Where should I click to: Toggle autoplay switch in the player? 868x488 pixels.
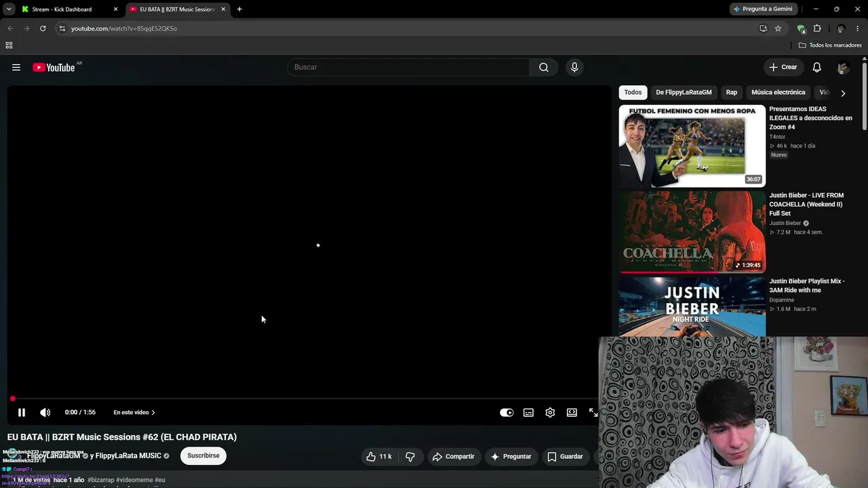(x=507, y=412)
